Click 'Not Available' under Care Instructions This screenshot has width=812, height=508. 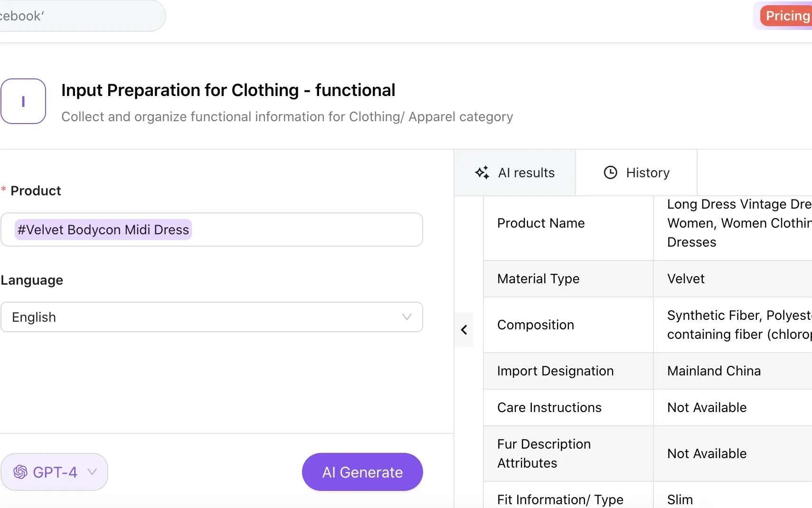707,407
